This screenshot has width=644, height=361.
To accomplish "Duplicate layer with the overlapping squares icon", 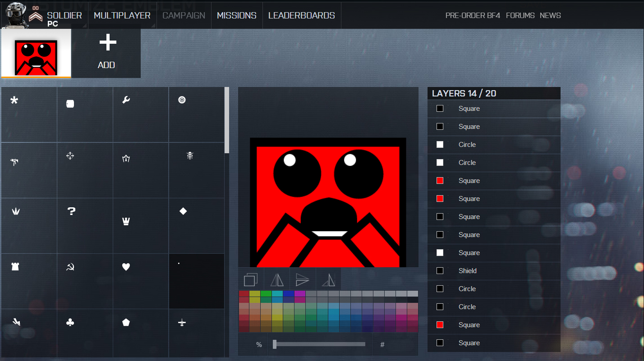I will [x=251, y=280].
